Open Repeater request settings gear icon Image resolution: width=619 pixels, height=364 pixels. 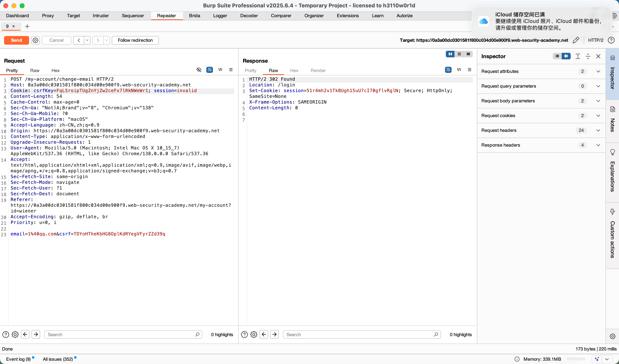[35, 40]
